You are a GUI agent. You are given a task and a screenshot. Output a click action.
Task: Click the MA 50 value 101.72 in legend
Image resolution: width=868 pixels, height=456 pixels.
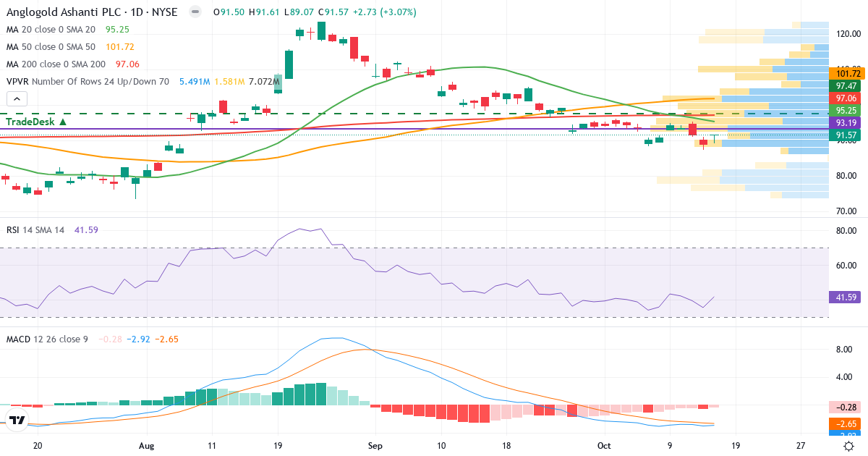[x=119, y=47]
